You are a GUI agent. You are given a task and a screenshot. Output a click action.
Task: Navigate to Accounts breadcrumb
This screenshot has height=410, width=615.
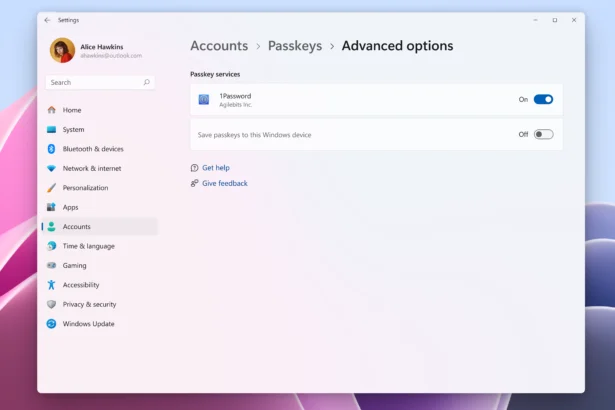tap(219, 46)
